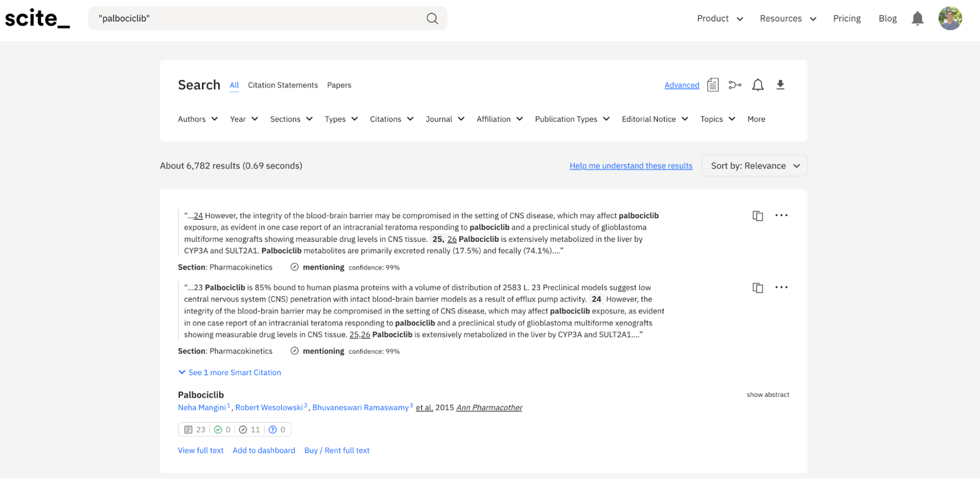Viewport: 980px width, 479px height.
Task: Open the Publication Types filter
Action: [x=572, y=119]
